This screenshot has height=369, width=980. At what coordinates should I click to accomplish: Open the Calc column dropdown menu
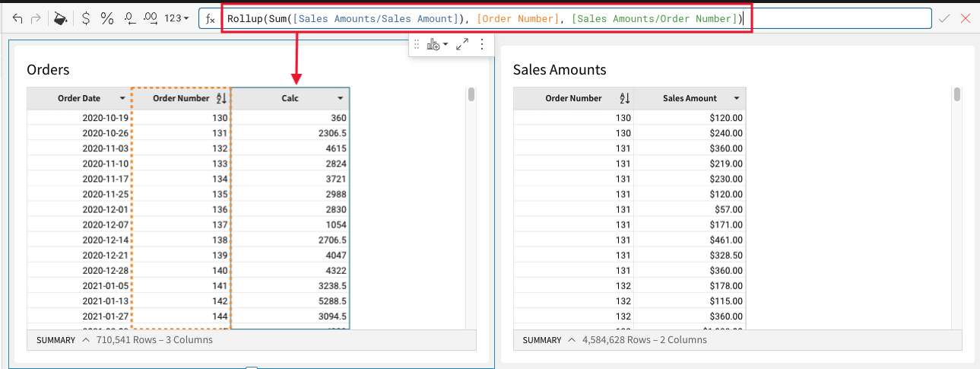341,99
